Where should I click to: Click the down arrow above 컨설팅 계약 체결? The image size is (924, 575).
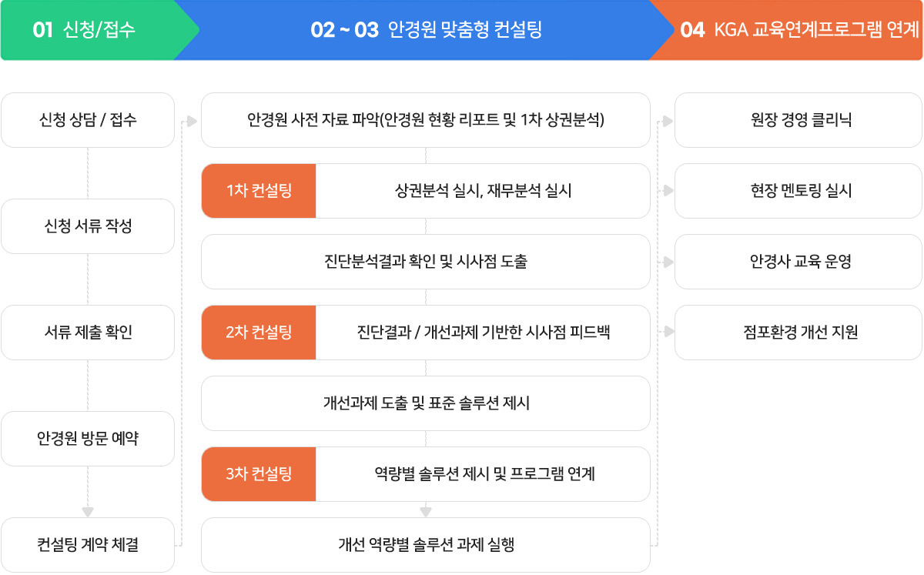click(x=88, y=512)
